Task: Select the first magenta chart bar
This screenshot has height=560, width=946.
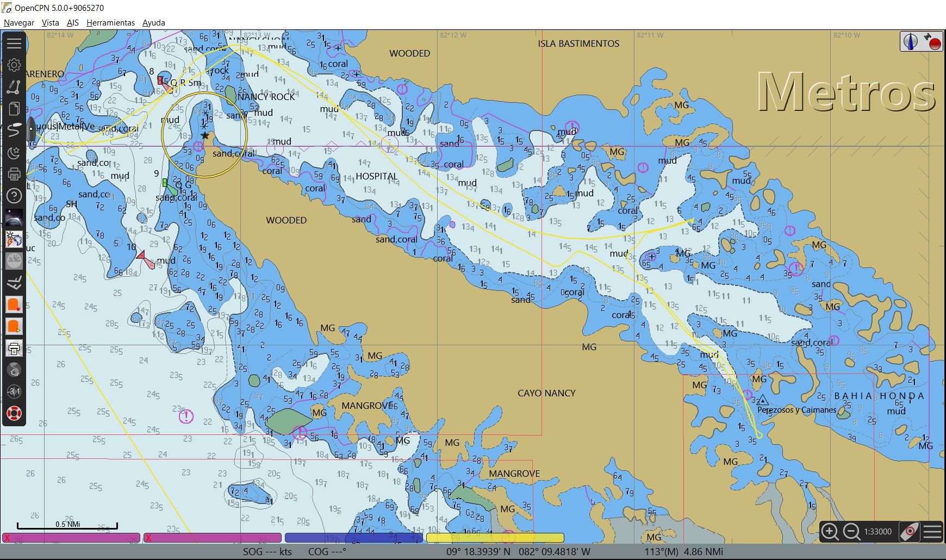Action: point(71,538)
